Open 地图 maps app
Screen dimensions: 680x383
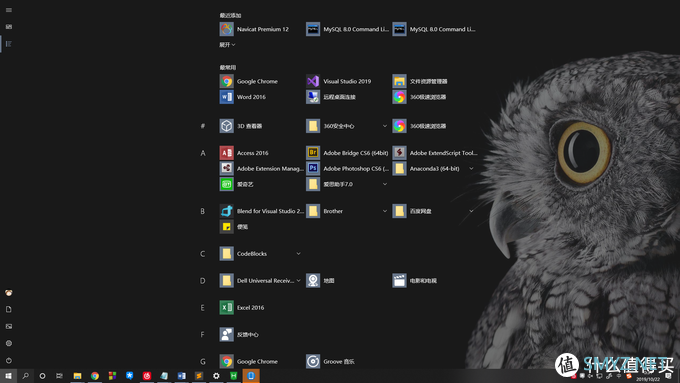click(x=320, y=281)
